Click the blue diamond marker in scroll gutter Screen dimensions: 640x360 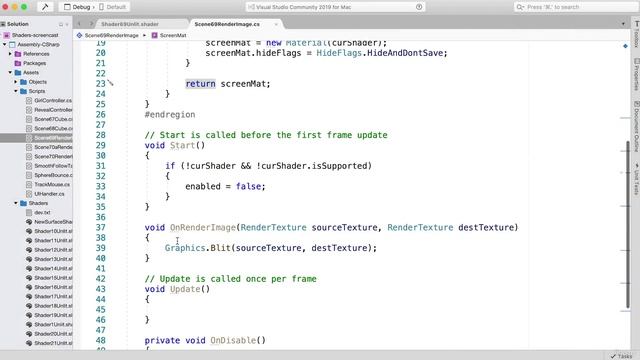625,46
